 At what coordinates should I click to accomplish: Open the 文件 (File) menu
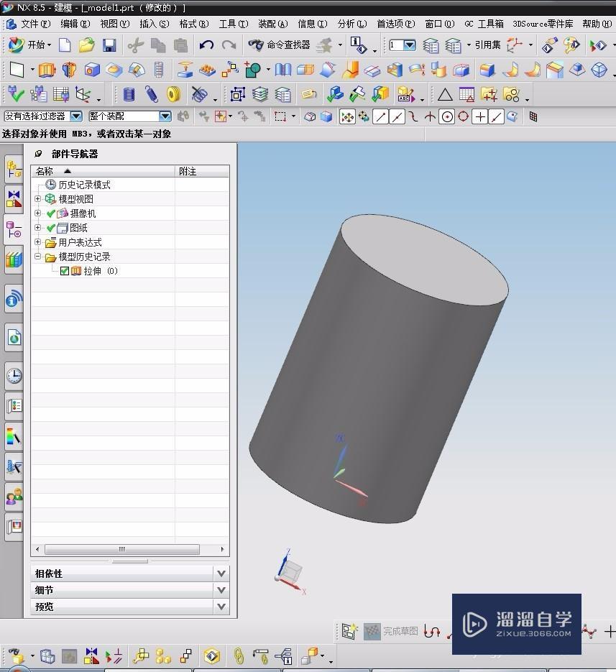[36, 24]
